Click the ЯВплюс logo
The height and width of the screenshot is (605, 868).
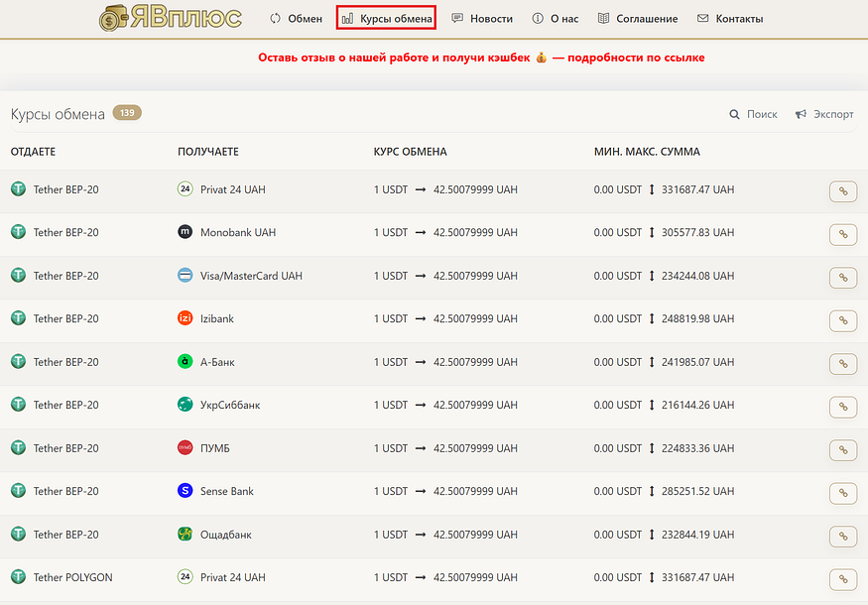171,18
